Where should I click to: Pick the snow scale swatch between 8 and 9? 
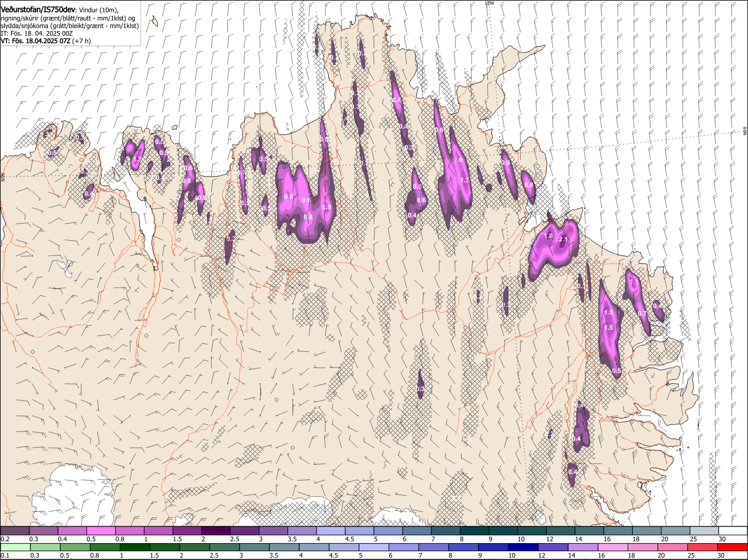(x=474, y=531)
